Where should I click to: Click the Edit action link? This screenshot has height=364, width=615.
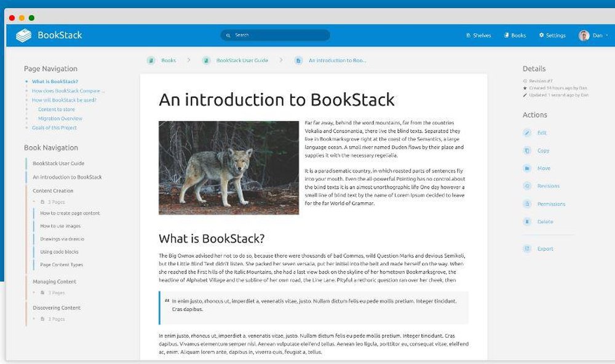542,133
